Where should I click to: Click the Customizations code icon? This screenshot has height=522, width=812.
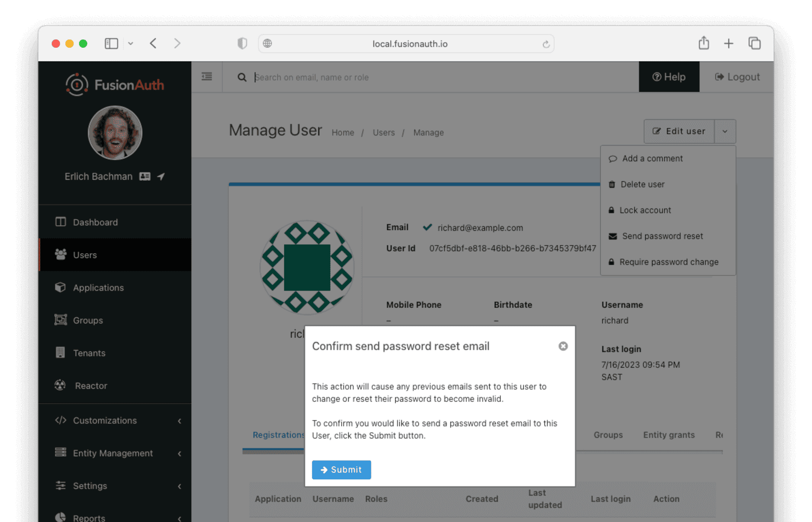[x=60, y=420]
